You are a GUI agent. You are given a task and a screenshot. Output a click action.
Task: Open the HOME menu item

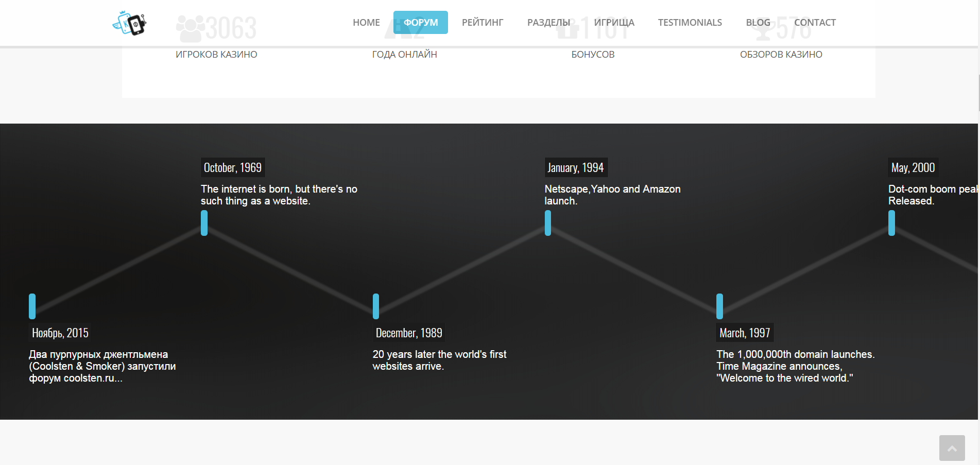pyautogui.click(x=366, y=23)
